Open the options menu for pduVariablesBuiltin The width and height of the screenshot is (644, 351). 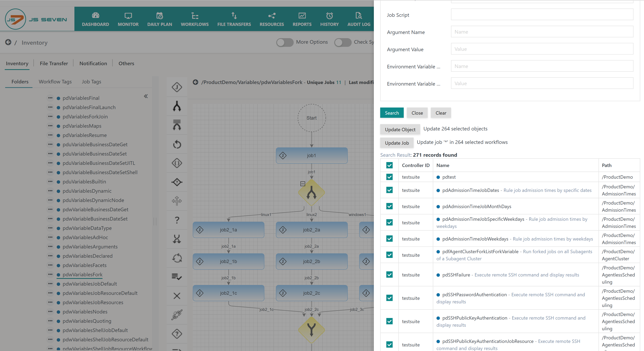pyautogui.click(x=50, y=181)
